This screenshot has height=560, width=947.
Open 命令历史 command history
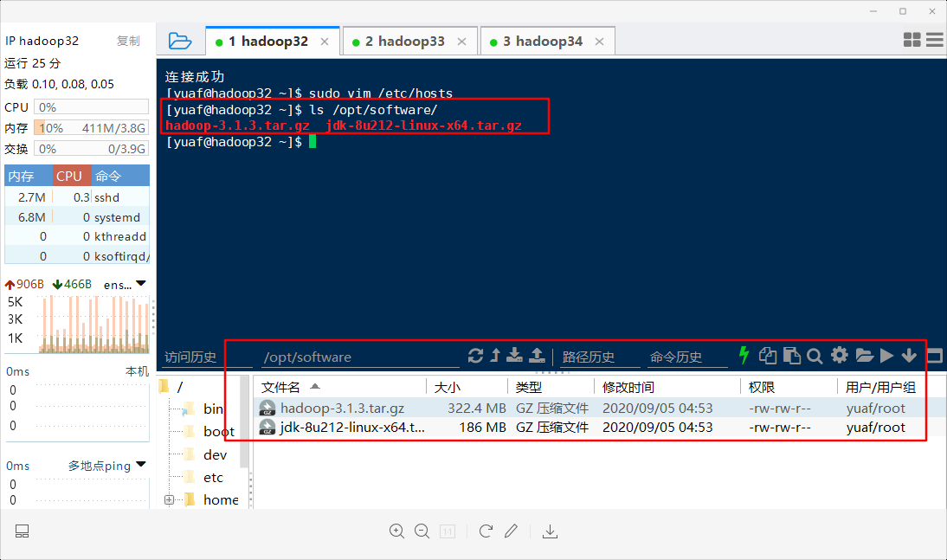click(x=687, y=357)
